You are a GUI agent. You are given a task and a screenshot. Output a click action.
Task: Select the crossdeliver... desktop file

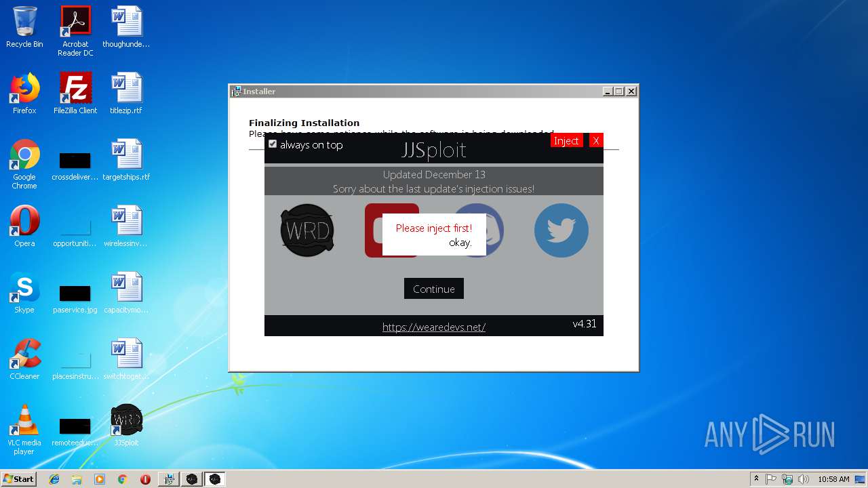click(x=75, y=165)
